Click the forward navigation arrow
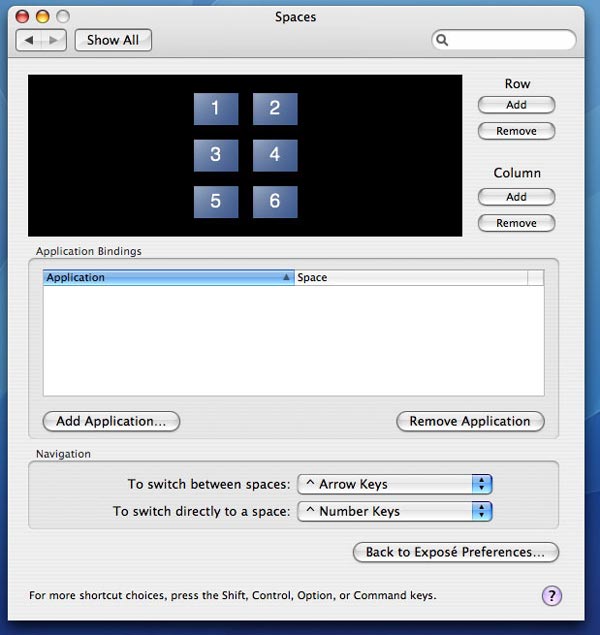Image resolution: width=600 pixels, height=635 pixels. click(53, 40)
